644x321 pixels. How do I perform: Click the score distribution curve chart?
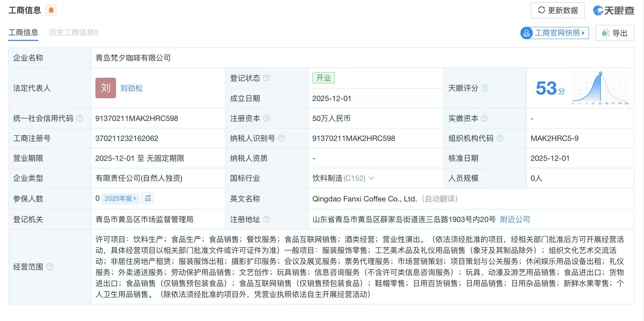[x=600, y=88]
